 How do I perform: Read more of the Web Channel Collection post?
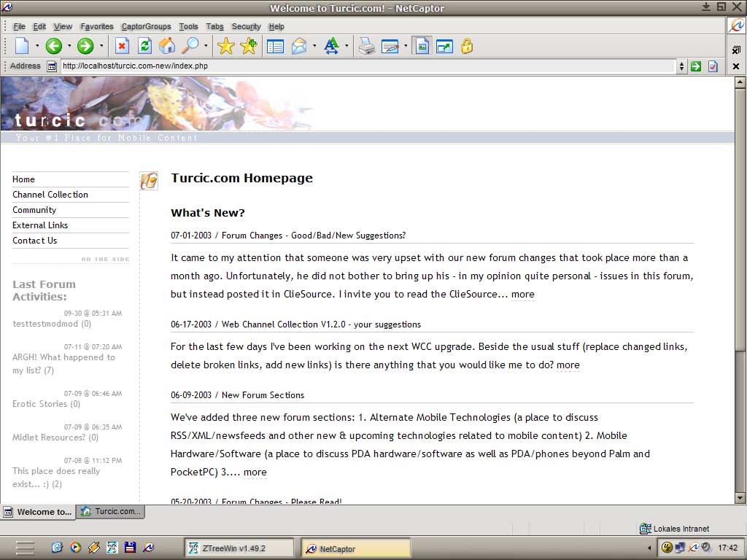(568, 365)
